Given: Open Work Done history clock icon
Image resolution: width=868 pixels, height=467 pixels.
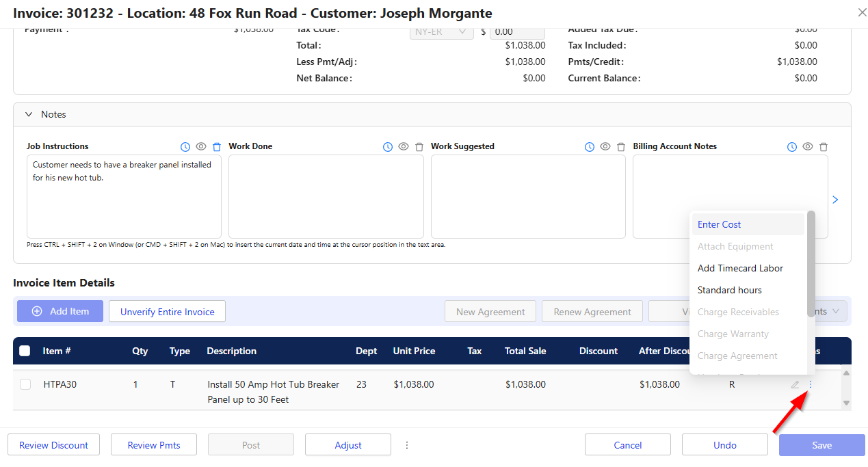Looking at the screenshot, I should [x=388, y=147].
